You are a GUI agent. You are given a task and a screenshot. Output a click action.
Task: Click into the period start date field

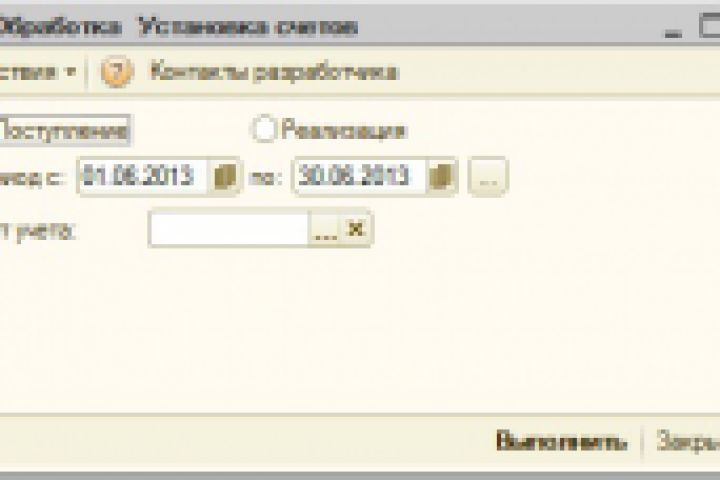(x=144, y=177)
